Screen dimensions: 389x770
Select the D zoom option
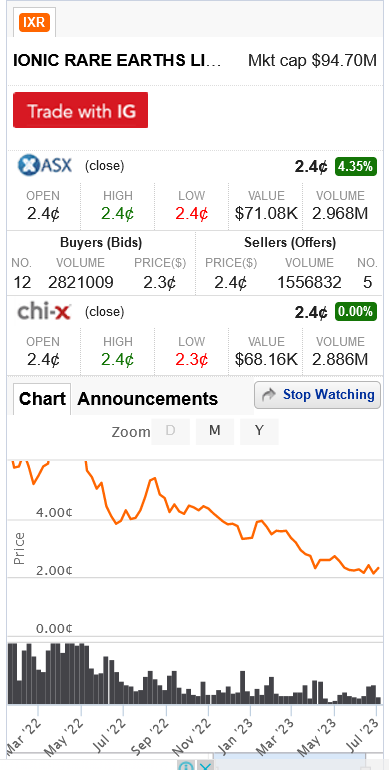170,431
